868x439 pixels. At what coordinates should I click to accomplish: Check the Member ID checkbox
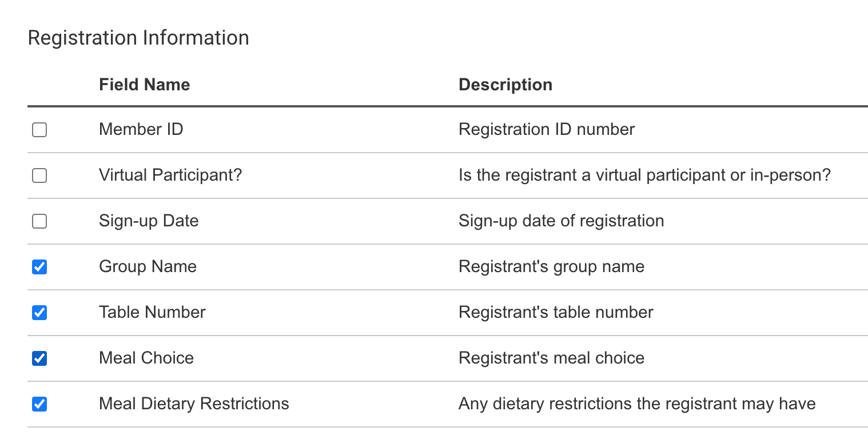[x=39, y=130]
